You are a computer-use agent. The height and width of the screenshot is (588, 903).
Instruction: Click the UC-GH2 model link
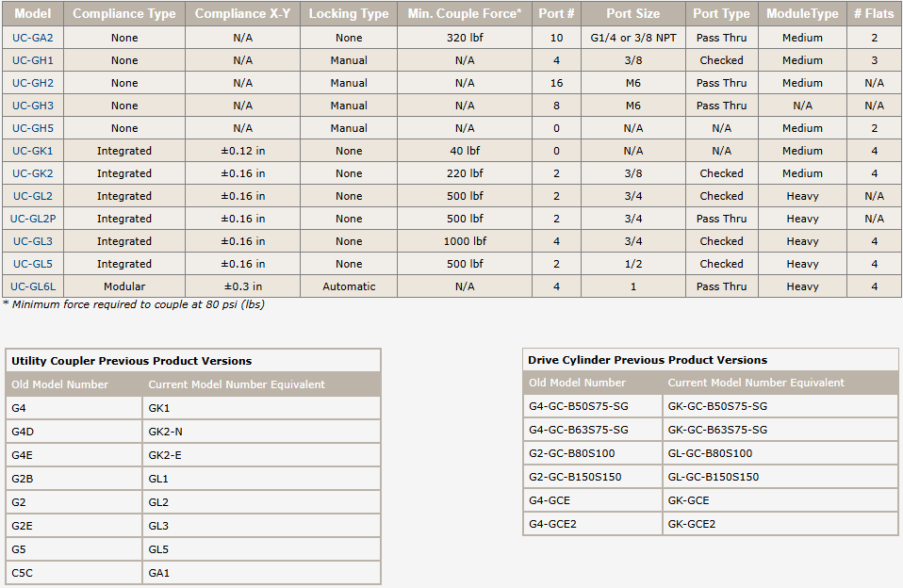click(33, 83)
